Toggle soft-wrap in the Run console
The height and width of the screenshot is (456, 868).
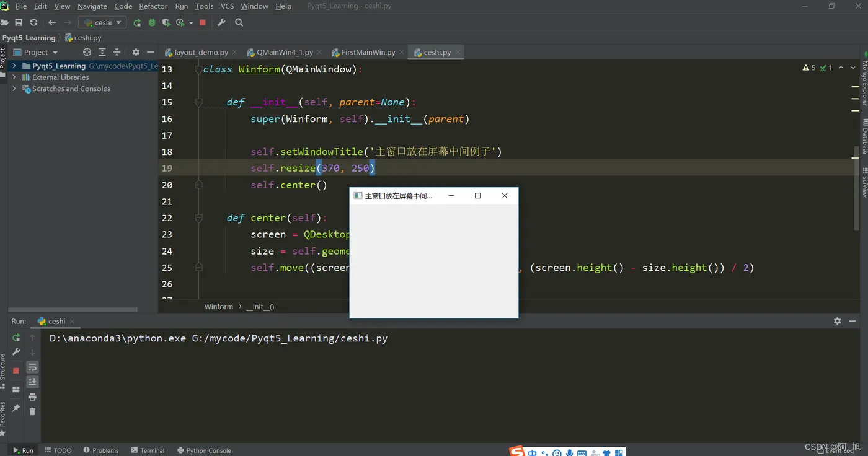click(32, 367)
